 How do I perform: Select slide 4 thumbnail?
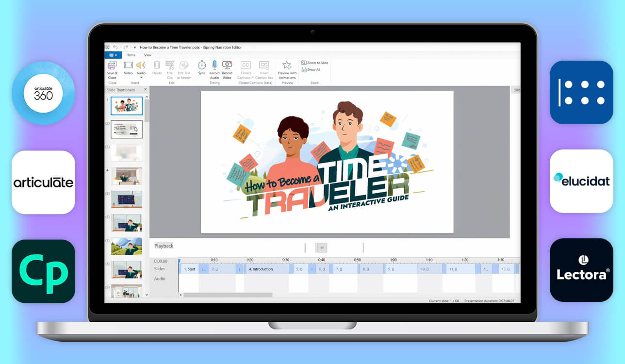pos(127,176)
